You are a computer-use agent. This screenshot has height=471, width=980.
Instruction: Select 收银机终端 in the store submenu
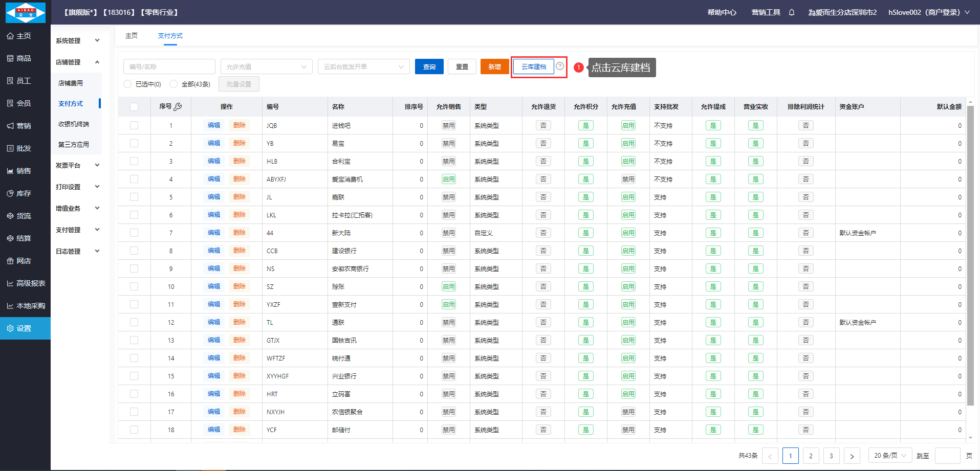coord(74,124)
